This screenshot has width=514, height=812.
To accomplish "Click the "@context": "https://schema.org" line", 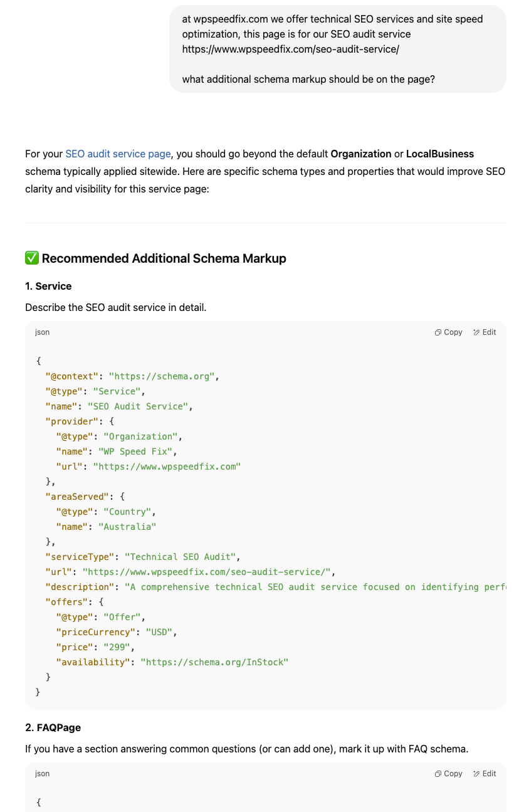I will (x=132, y=376).
